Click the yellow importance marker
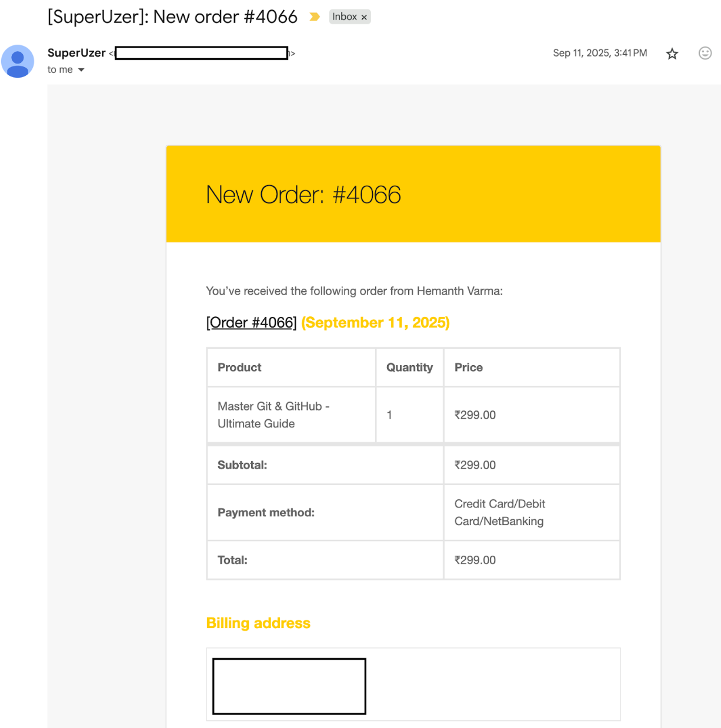The width and height of the screenshot is (721, 728). coord(315,17)
